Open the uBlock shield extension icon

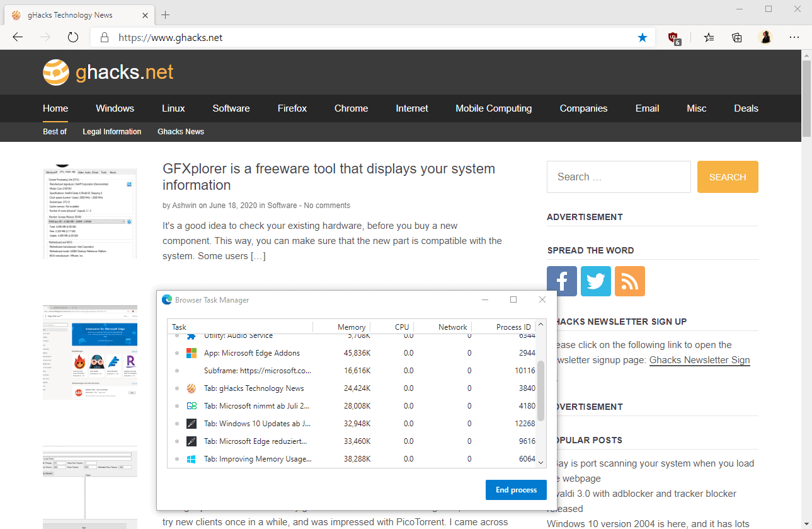click(674, 38)
